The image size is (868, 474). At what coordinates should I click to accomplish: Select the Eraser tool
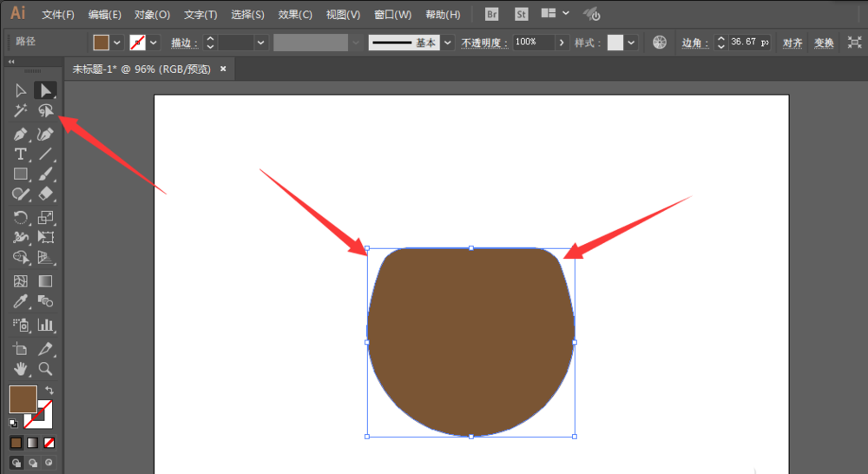click(45, 194)
